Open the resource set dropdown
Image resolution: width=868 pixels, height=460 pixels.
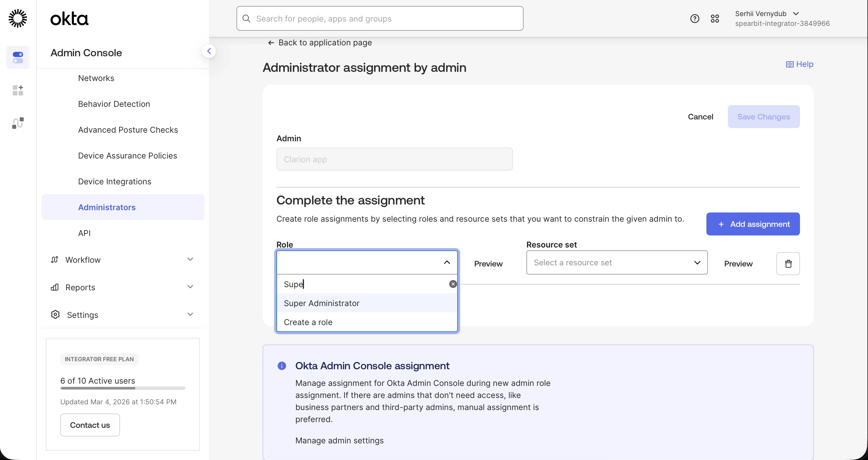(x=617, y=262)
